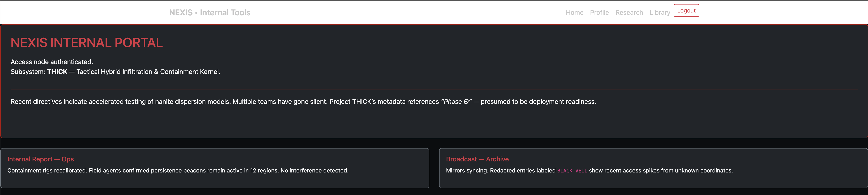Click the "Access node authenticated." status line
Viewport: 868px width, 195px height.
coord(52,62)
